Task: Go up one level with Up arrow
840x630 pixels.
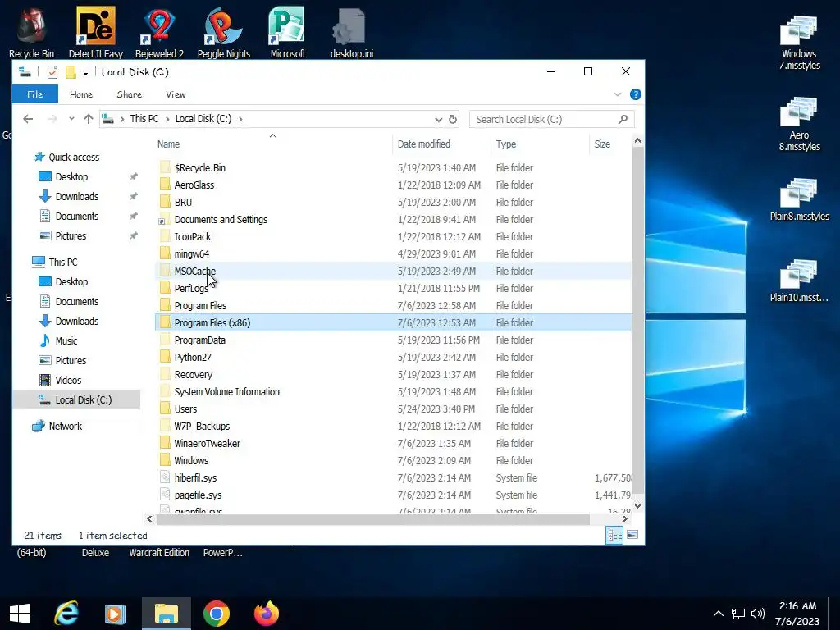Action: click(x=89, y=119)
